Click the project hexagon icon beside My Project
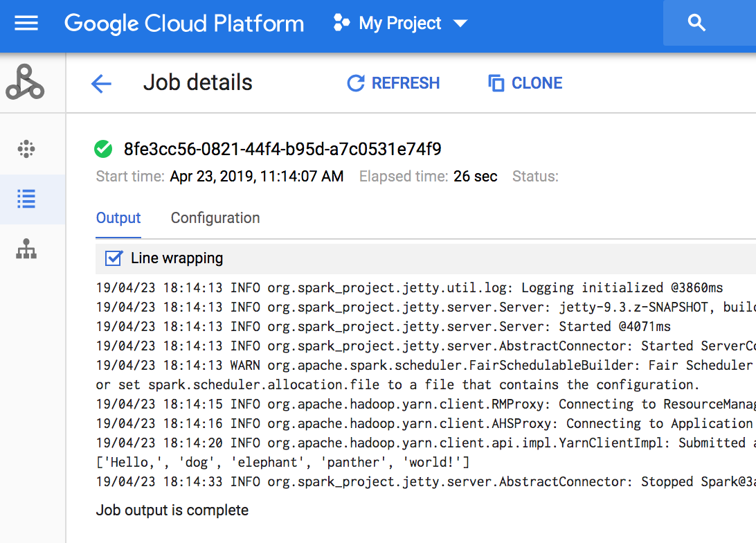 [341, 24]
